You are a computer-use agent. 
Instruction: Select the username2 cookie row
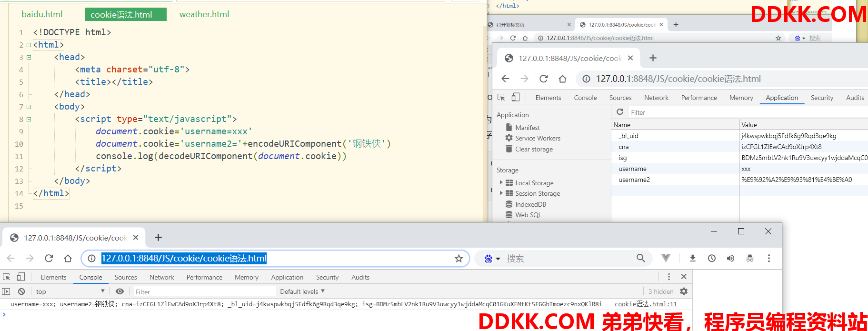739,180
